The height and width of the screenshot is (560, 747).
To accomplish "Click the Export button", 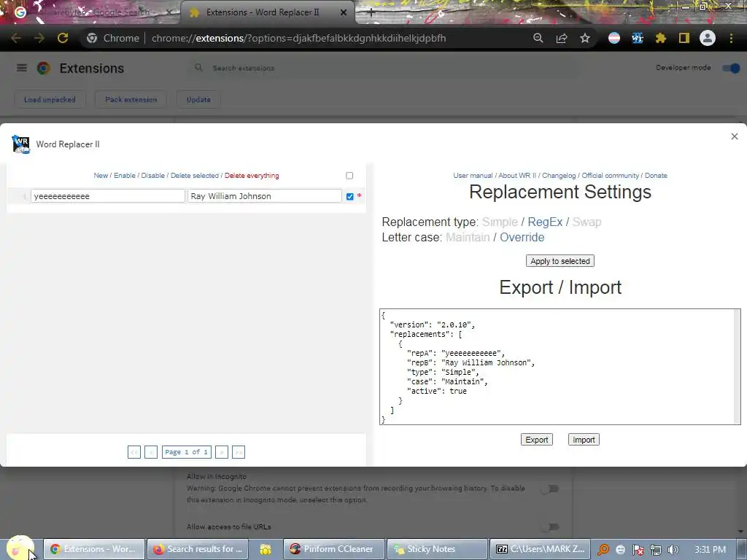I will (537, 440).
